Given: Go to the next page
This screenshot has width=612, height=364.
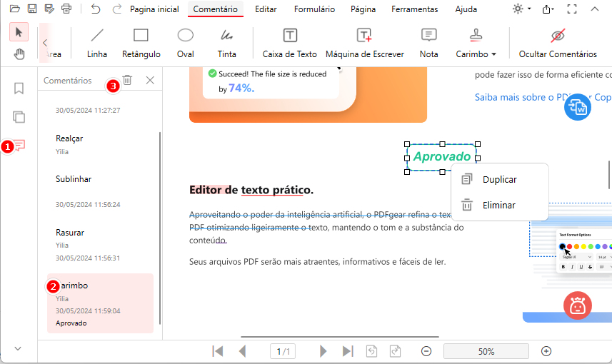Looking at the screenshot, I should pyautogui.click(x=323, y=351).
